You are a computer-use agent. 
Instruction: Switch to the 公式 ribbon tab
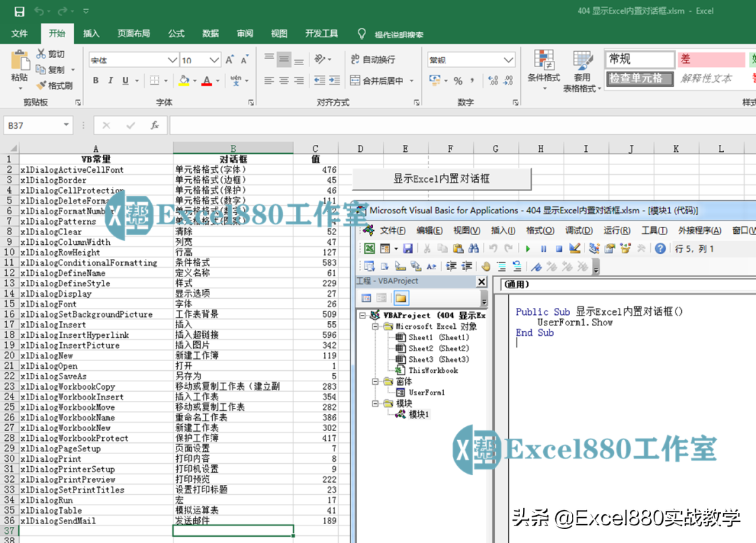(x=176, y=34)
